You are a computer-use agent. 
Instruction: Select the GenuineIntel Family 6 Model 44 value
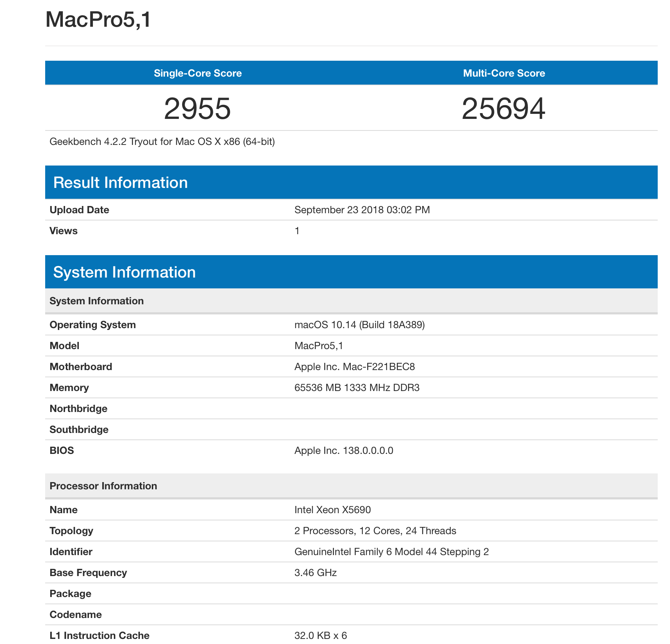(x=391, y=552)
